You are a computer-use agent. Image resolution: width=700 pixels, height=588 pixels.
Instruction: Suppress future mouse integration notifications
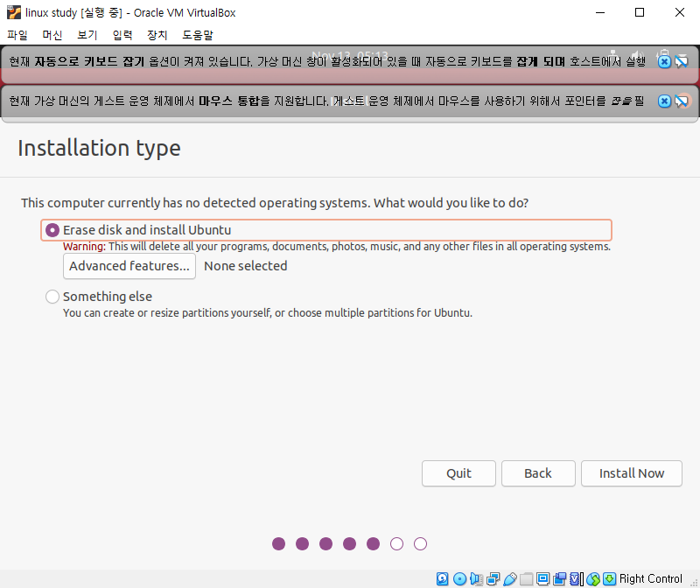pos(682,101)
